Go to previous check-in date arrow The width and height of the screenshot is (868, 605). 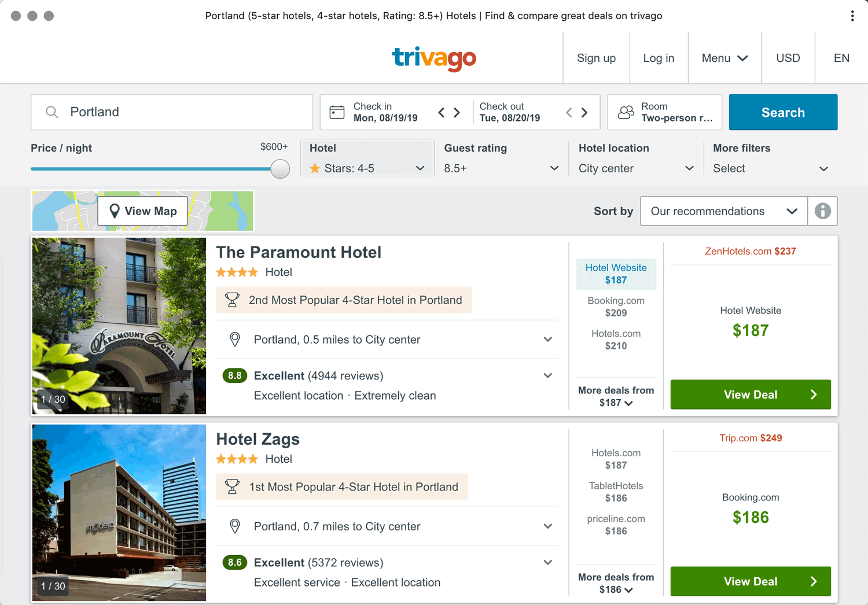coord(442,112)
